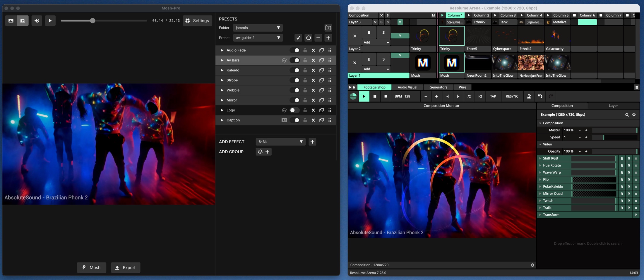The width and height of the screenshot is (644, 280).
Task: Apply preset with checkmark icon
Action: click(x=298, y=38)
